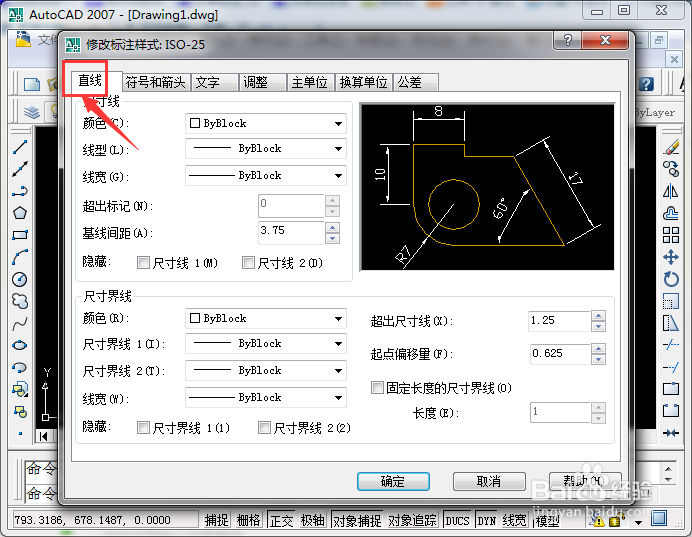
Task: Toggle 捕捉 snap mode in status bar
Action: [217, 520]
